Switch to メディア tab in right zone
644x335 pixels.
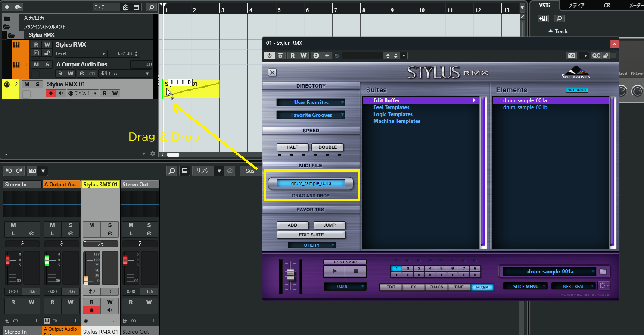point(577,5)
